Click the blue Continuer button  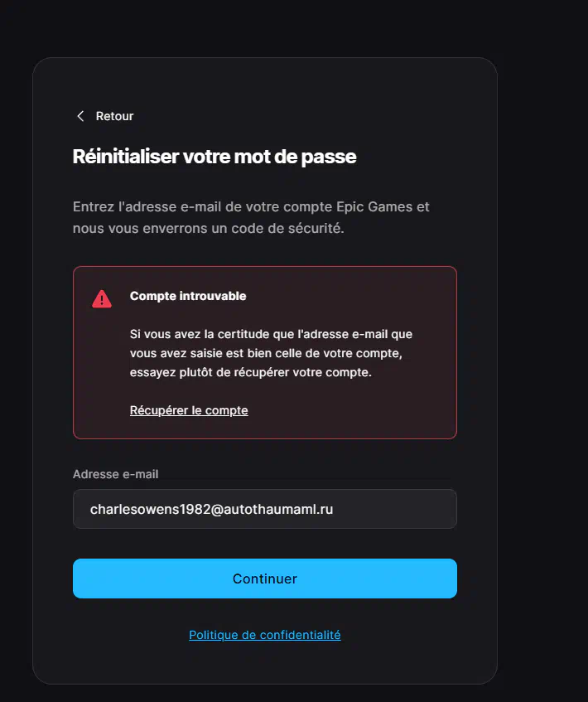click(x=265, y=579)
